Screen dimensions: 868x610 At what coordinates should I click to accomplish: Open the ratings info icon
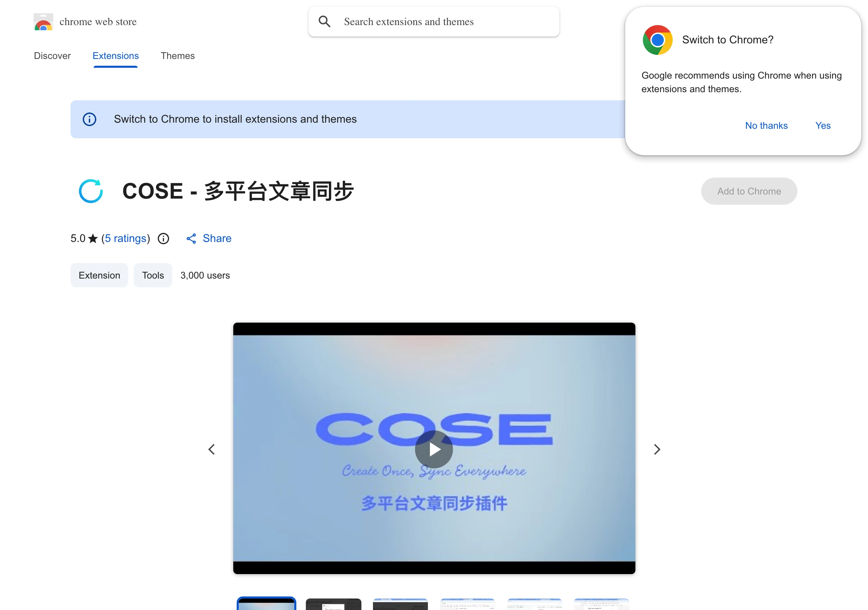[x=163, y=239]
